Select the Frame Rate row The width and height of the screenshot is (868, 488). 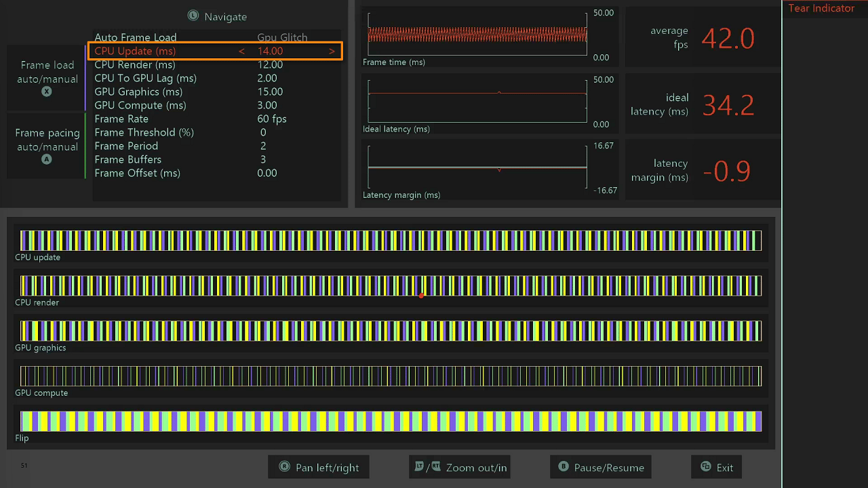[217, 119]
